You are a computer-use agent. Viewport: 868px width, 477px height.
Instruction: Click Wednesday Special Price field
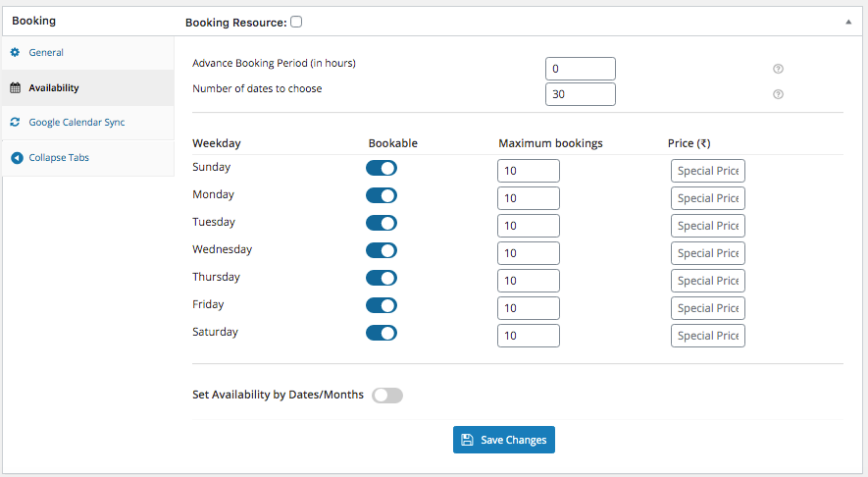(x=708, y=253)
